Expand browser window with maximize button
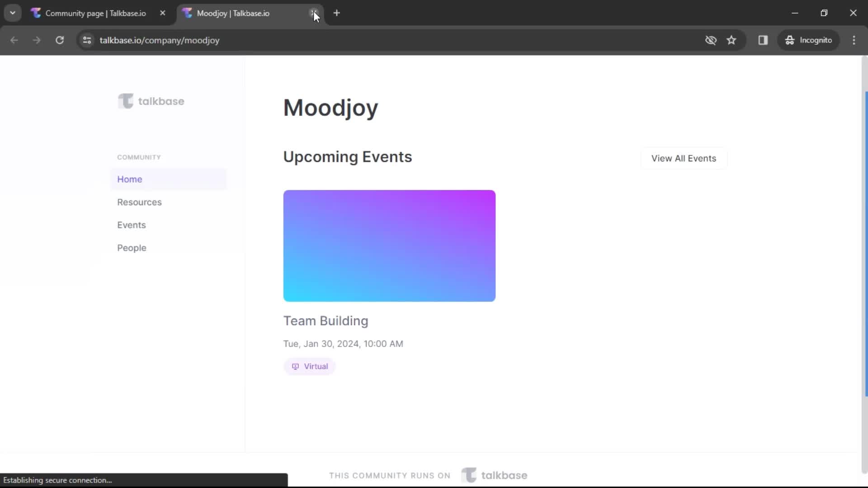Image resolution: width=868 pixels, height=488 pixels. click(x=824, y=13)
